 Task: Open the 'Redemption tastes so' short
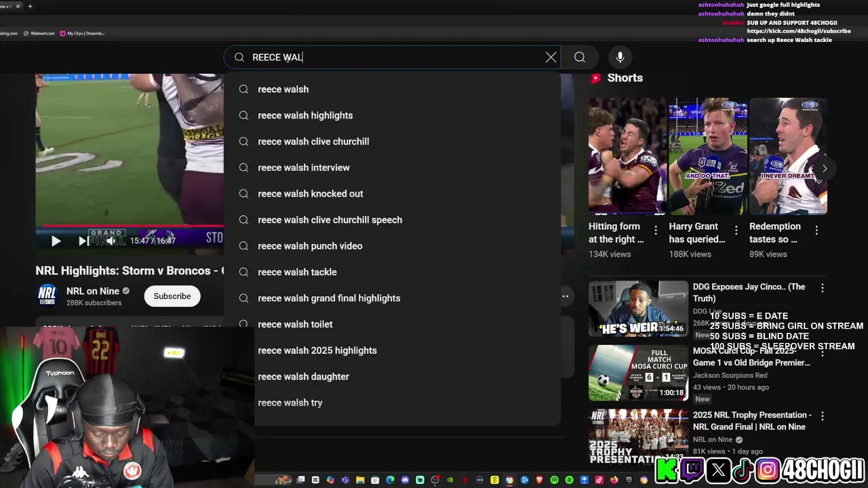click(788, 156)
